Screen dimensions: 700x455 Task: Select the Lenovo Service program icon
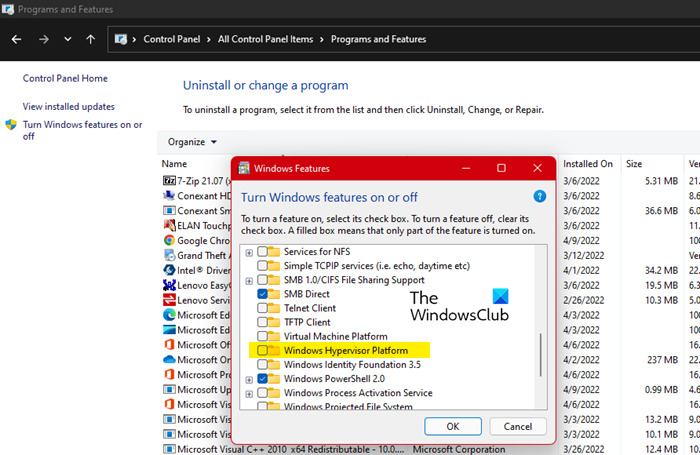point(169,300)
